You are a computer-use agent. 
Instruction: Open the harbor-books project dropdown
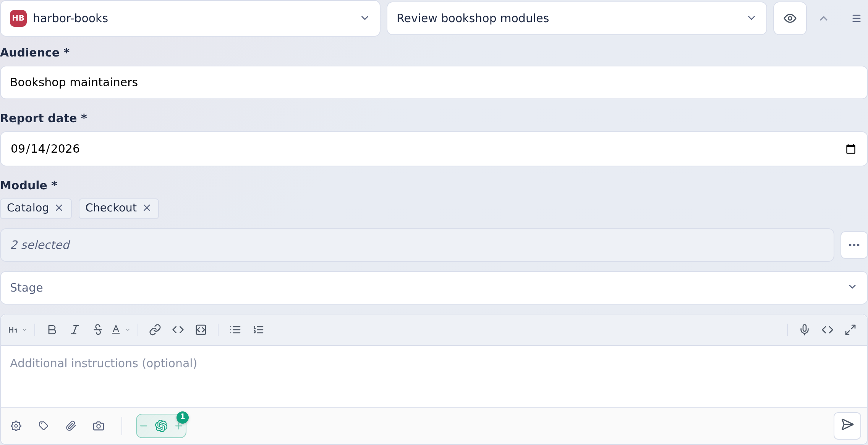point(190,18)
